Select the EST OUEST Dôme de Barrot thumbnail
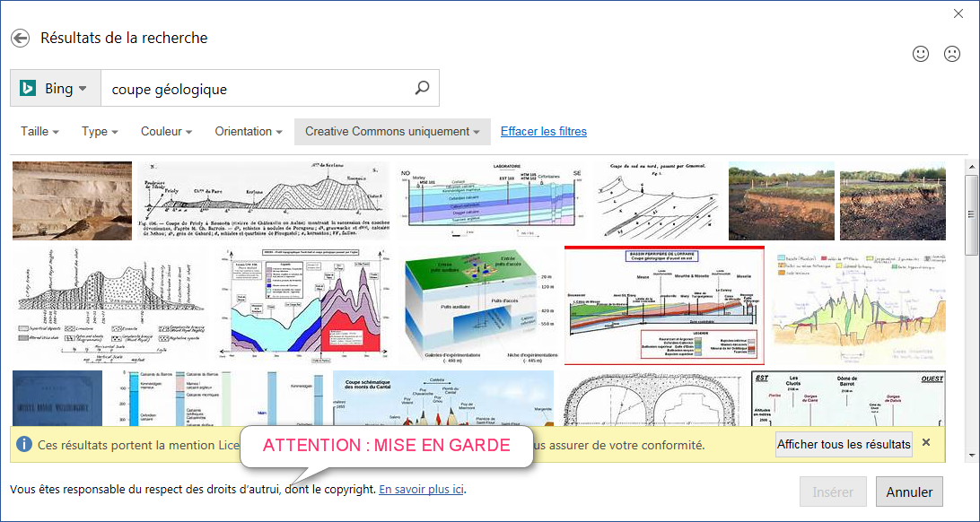 click(x=848, y=398)
